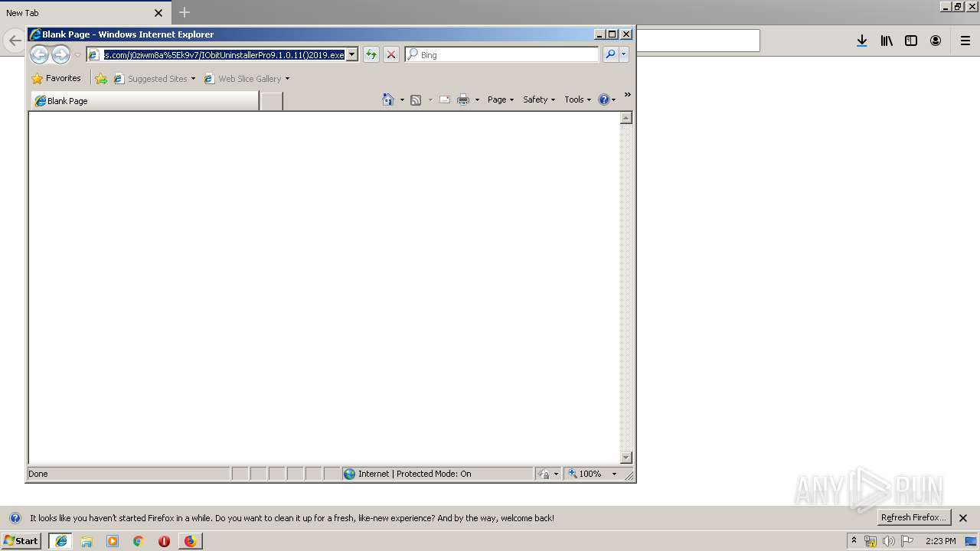Show hidden system tray icons
Viewport: 980px width, 551px height.
click(854, 541)
